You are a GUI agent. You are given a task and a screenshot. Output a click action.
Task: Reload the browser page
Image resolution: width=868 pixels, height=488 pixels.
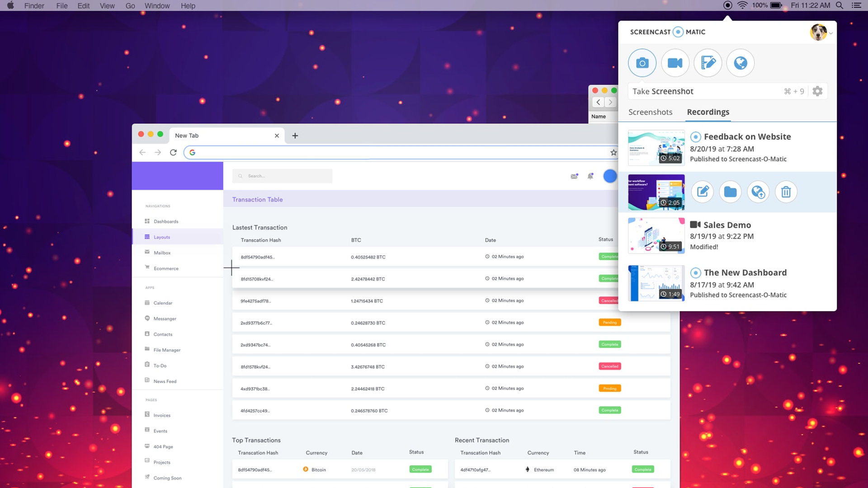point(173,152)
